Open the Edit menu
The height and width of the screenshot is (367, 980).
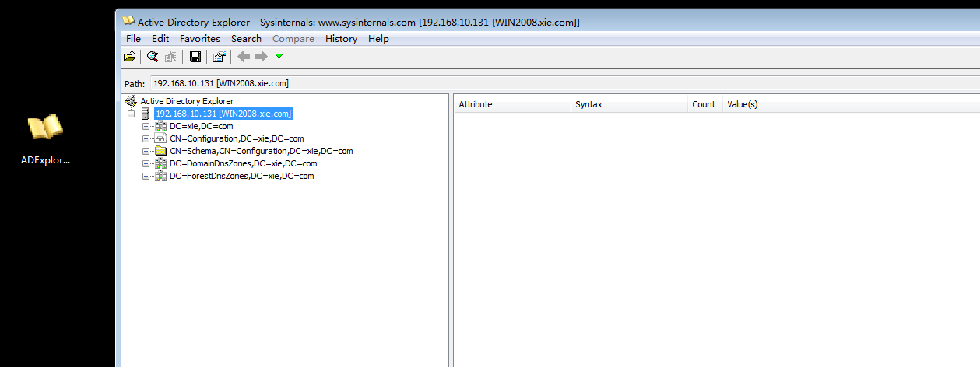[x=160, y=38]
